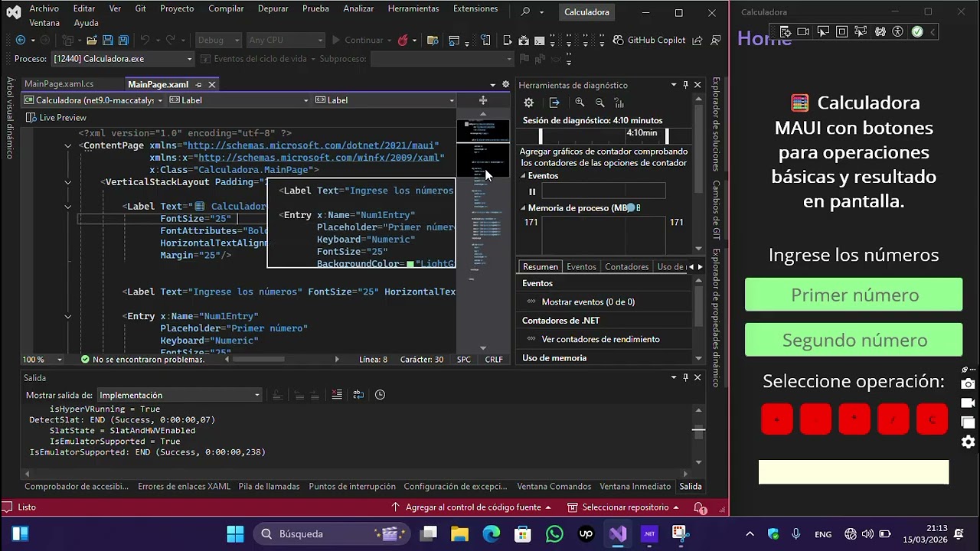Open the Calculadora (net9.0-maccatalyst) project dropdown
980x551 pixels.
point(93,100)
